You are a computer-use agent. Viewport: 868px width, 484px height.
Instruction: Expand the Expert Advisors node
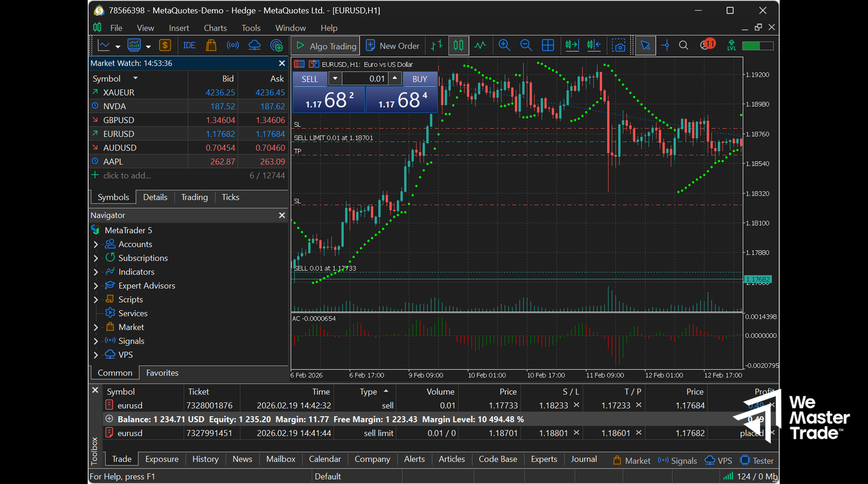[x=96, y=286]
